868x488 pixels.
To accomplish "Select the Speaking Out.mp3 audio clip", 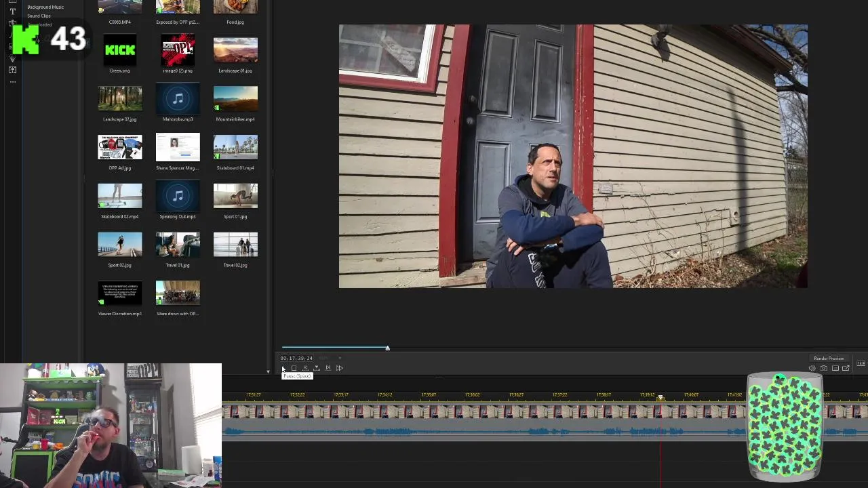I will click(178, 196).
